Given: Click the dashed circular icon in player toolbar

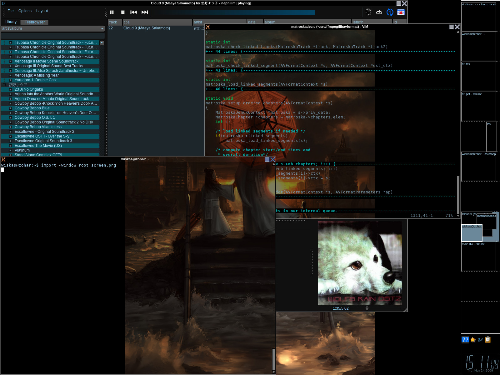Looking at the screenshot, I should [x=368, y=12].
